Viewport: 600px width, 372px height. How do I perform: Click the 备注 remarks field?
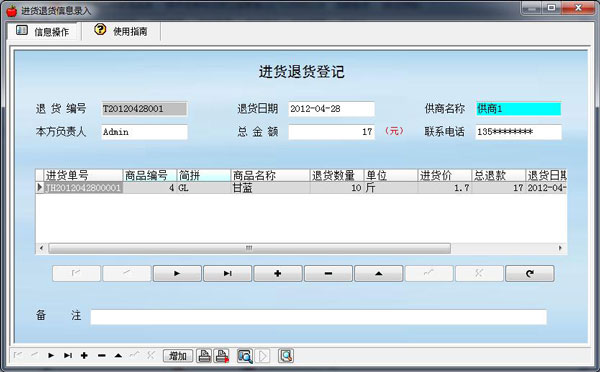coord(318,317)
